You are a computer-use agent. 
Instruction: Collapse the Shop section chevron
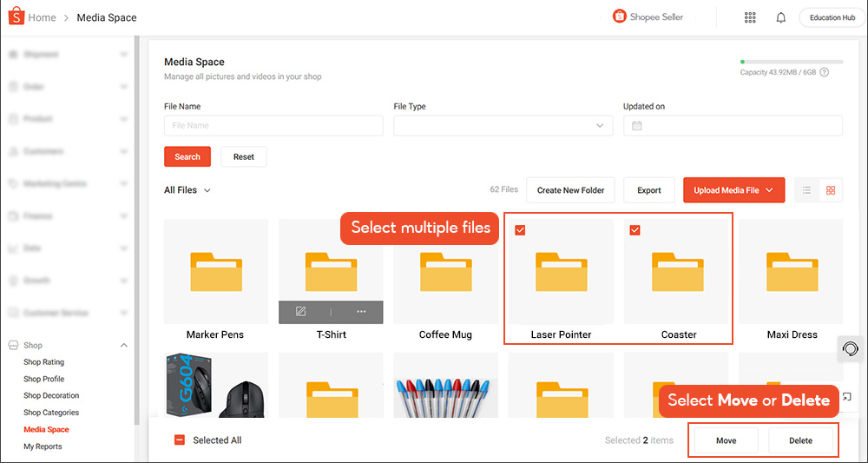click(123, 346)
